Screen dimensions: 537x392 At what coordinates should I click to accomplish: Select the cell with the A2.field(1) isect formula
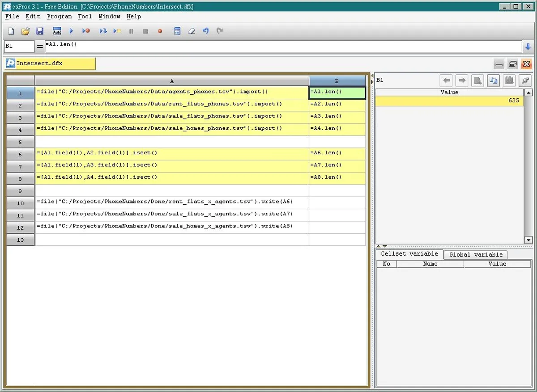(x=172, y=154)
